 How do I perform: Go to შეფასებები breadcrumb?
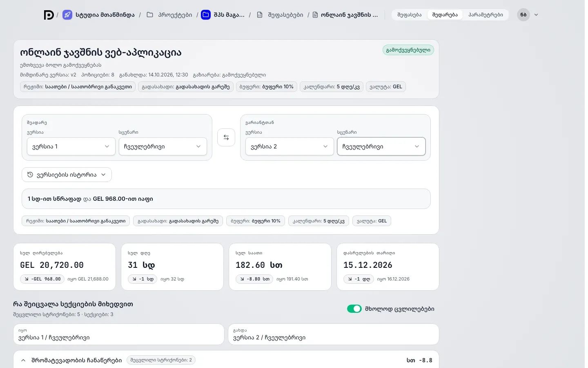pyautogui.click(x=285, y=15)
